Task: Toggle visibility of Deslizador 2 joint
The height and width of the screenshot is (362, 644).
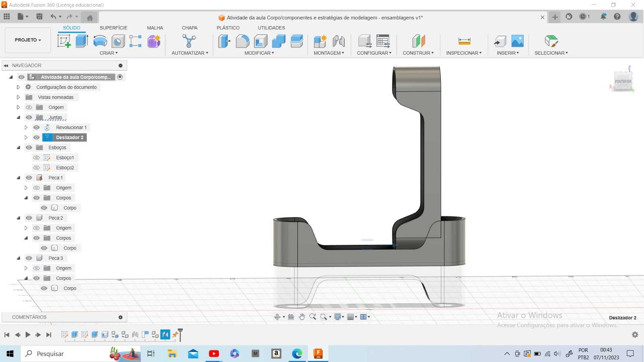Action: coord(37,138)
